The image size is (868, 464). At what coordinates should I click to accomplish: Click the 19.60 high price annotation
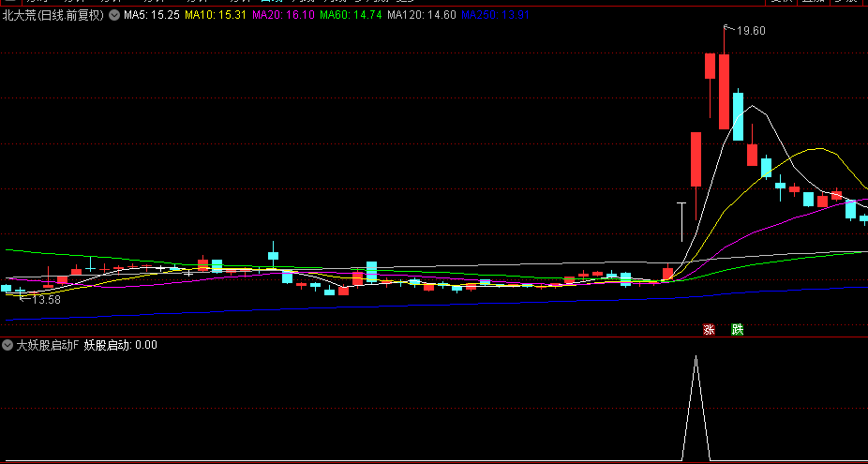pyautogui.click(x=751, y=31)
